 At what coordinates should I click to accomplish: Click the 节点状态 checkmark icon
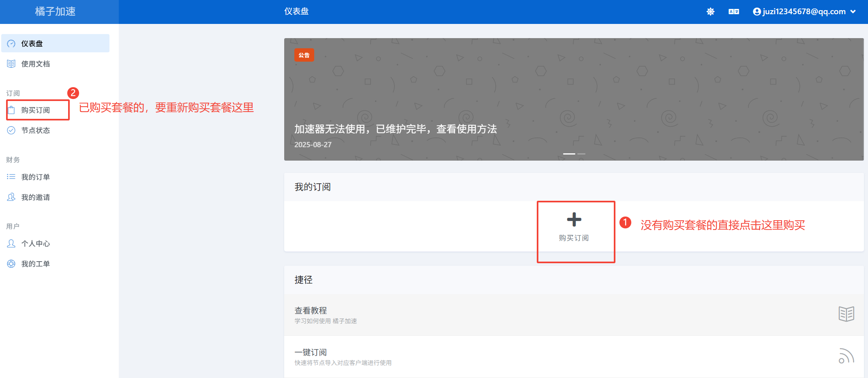click(x=11, y=130)
